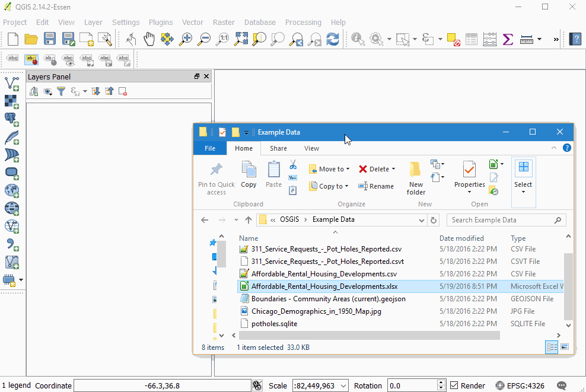Switch to the View tab in Explorer
Screen dimensions: 586x392
[x=311, y=148]
